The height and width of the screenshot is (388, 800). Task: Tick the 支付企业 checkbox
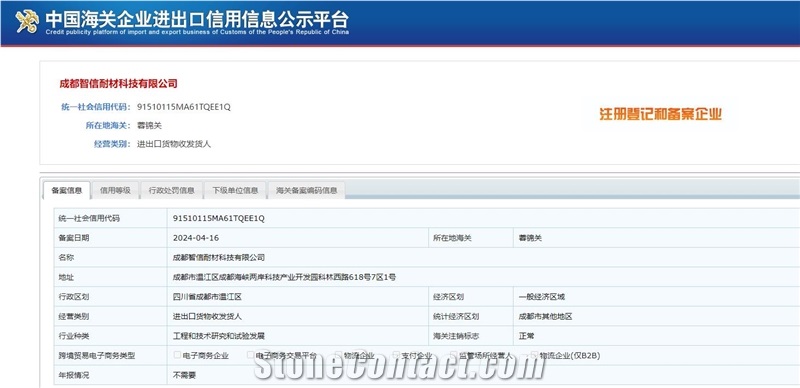pyautogui.click(x=396, y=355)
